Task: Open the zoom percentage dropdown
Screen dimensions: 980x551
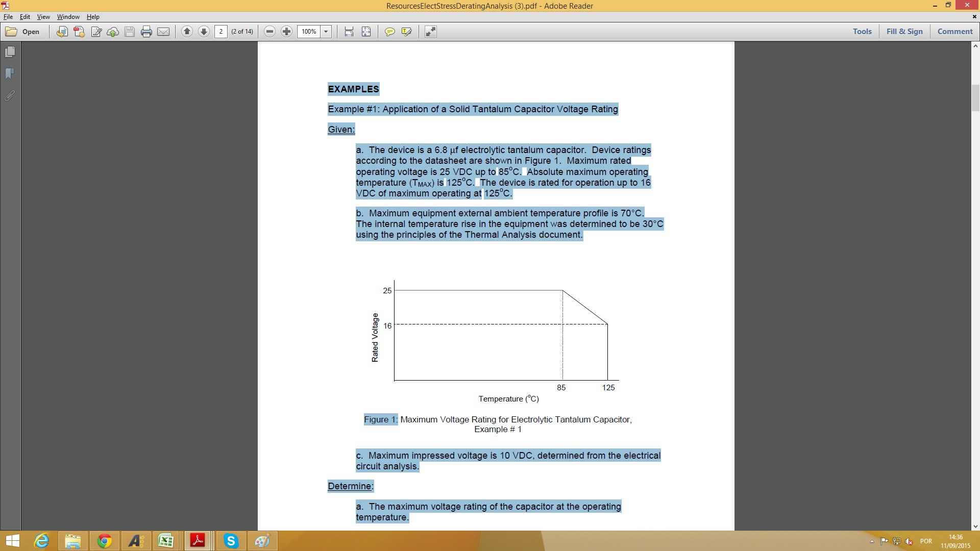Action: (x=325, y=32)
